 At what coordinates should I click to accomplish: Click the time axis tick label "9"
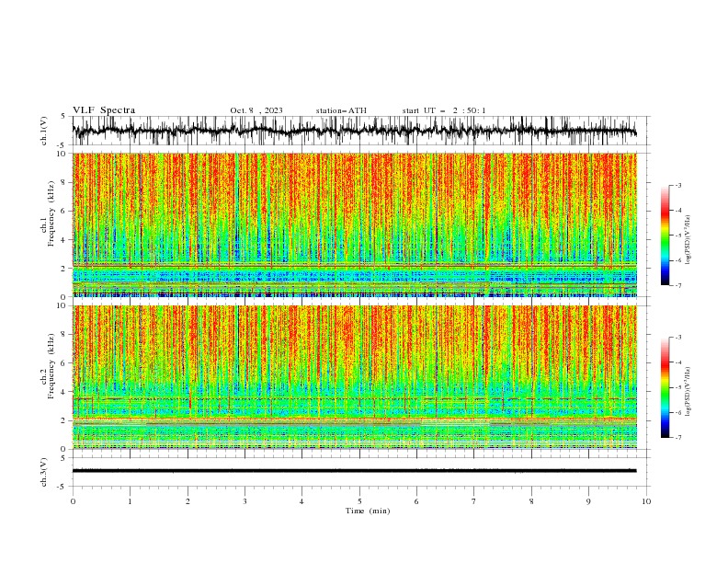pyautogui.click(x=588, y=501)
